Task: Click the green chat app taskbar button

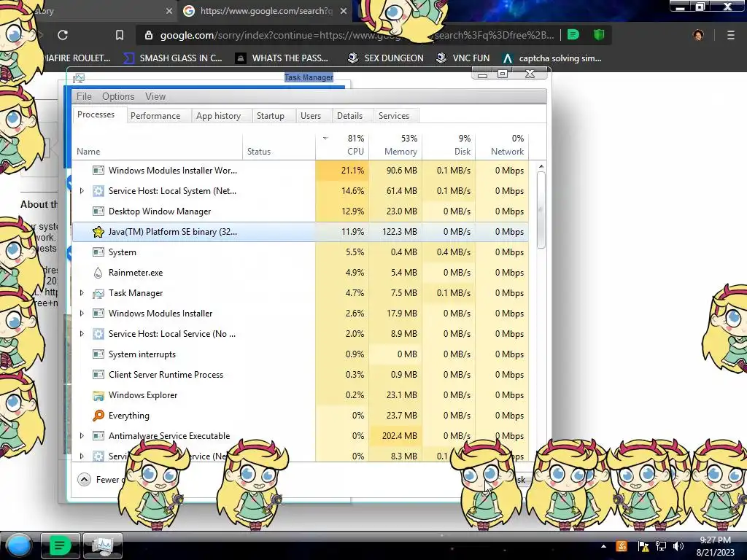Action: (60, 545)
